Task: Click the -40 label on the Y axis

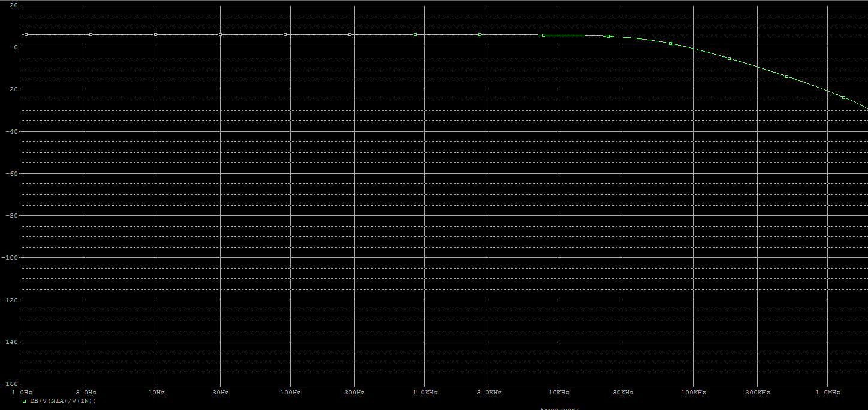Action: click(x=11, y=131)
